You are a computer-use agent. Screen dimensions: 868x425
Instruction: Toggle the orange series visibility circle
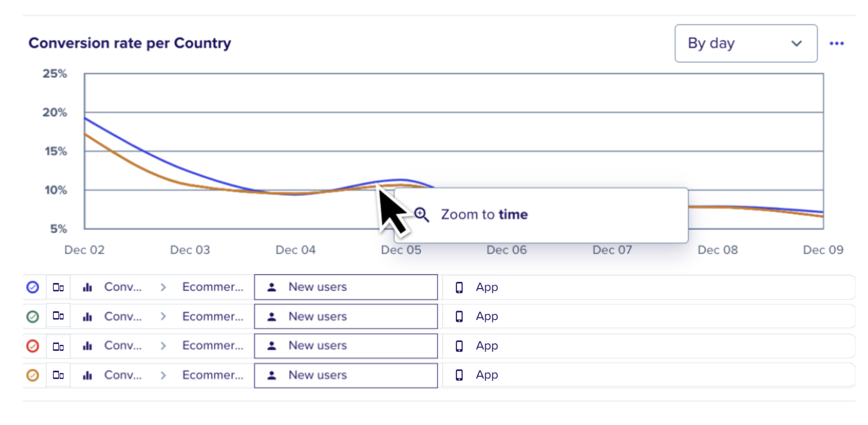(32, 375)
